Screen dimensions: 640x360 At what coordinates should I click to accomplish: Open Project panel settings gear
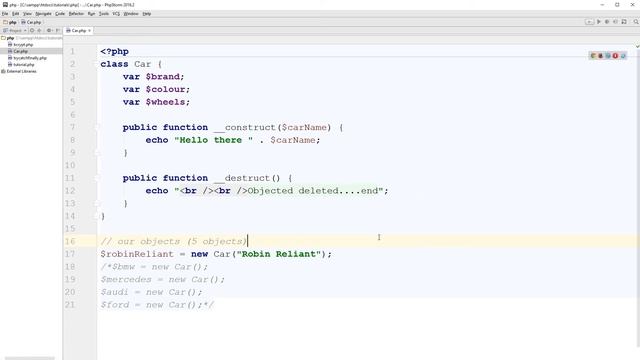click(49, 30)
